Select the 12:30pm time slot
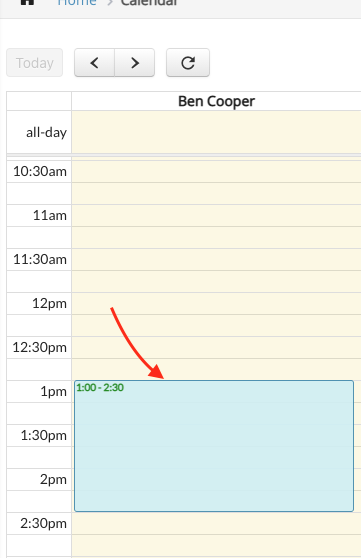 point(216,347)
